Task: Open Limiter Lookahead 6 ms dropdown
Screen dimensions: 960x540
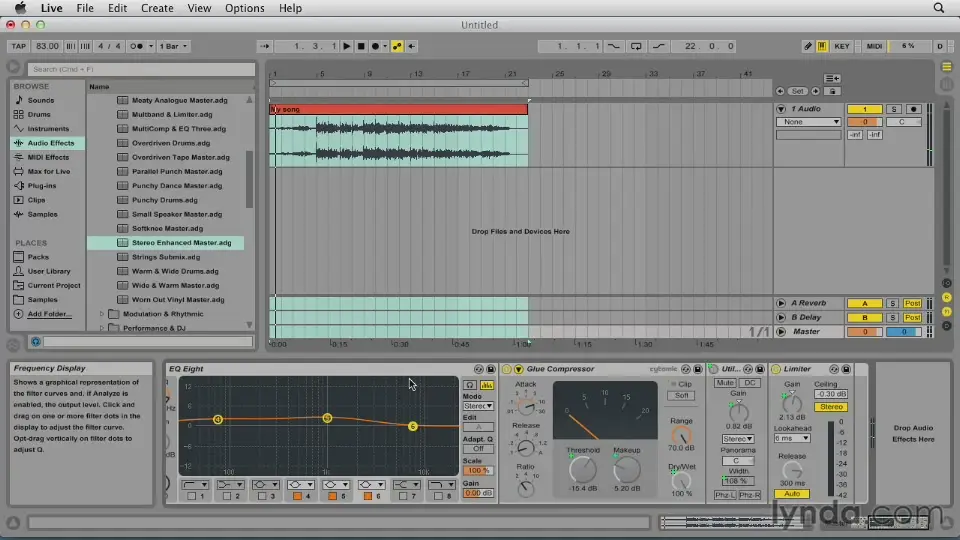Action: (792, 438)
